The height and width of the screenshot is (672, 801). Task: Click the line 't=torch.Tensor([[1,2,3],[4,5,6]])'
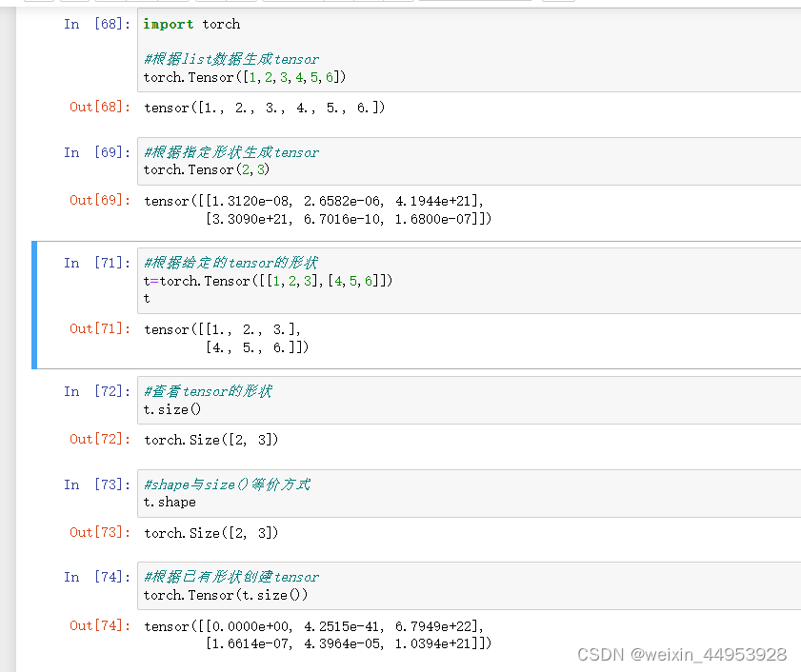268,281
